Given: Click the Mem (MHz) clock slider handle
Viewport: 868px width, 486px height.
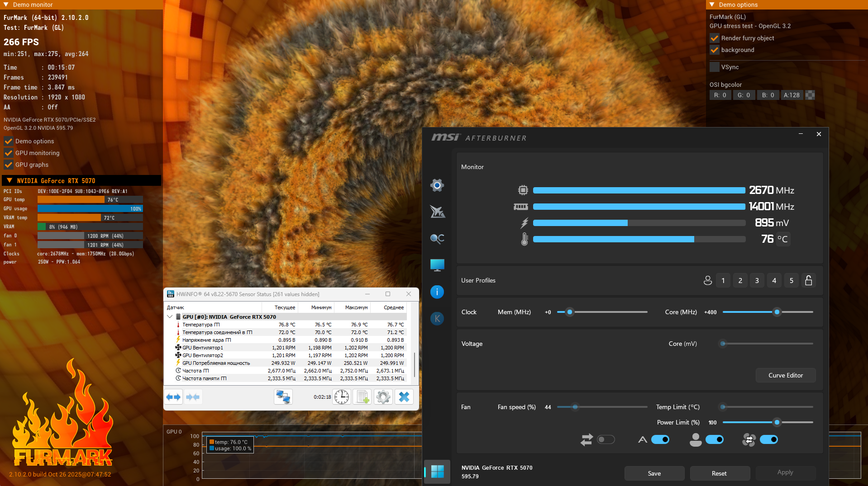Looking at the screenshot, I should pos(570,312).
